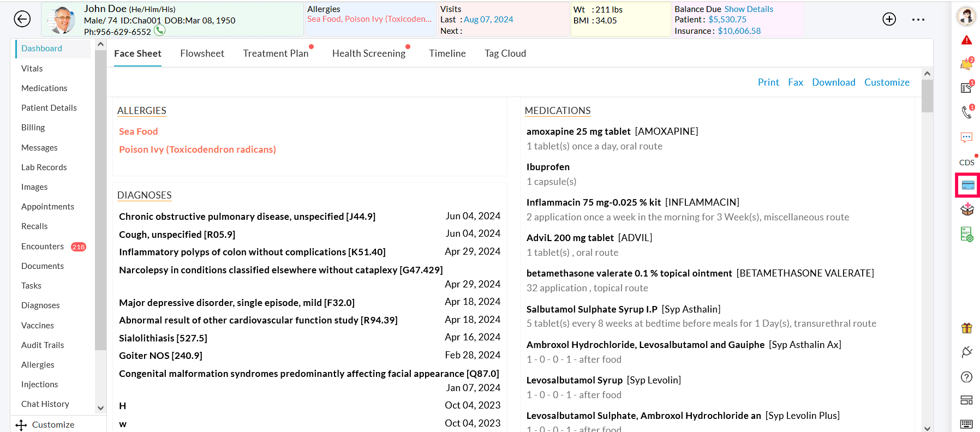980x432 pixels.
Task: Collapse left menu using the up arrow
Action: coord(100,45)
